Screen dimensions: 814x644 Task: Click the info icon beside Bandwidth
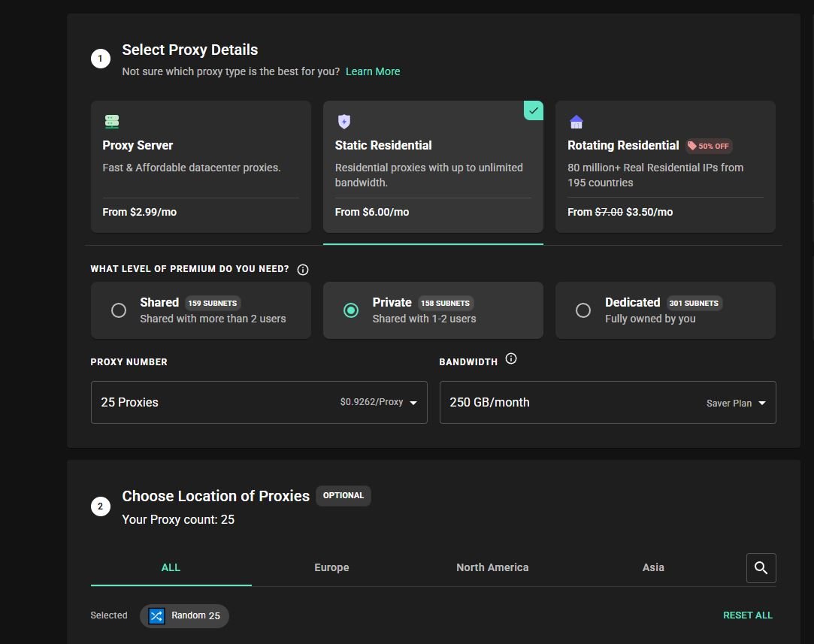pos(511,358)
